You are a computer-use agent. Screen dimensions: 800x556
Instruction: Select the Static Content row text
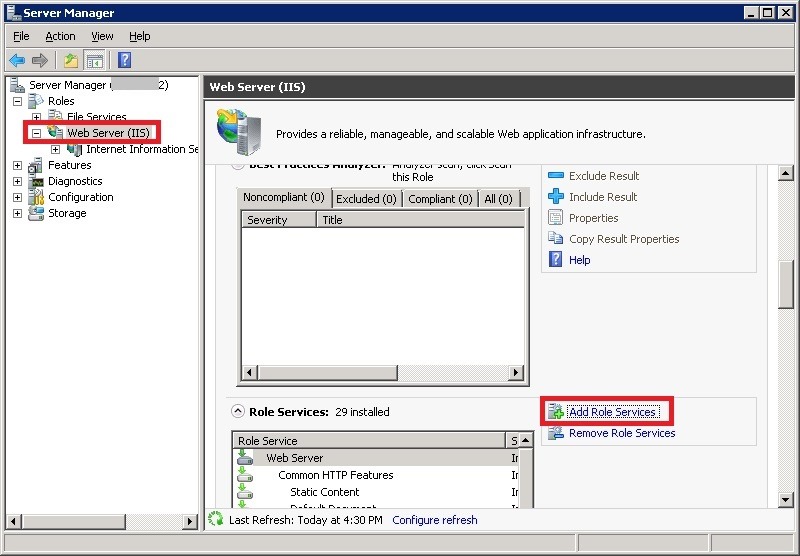coord(324,492)
